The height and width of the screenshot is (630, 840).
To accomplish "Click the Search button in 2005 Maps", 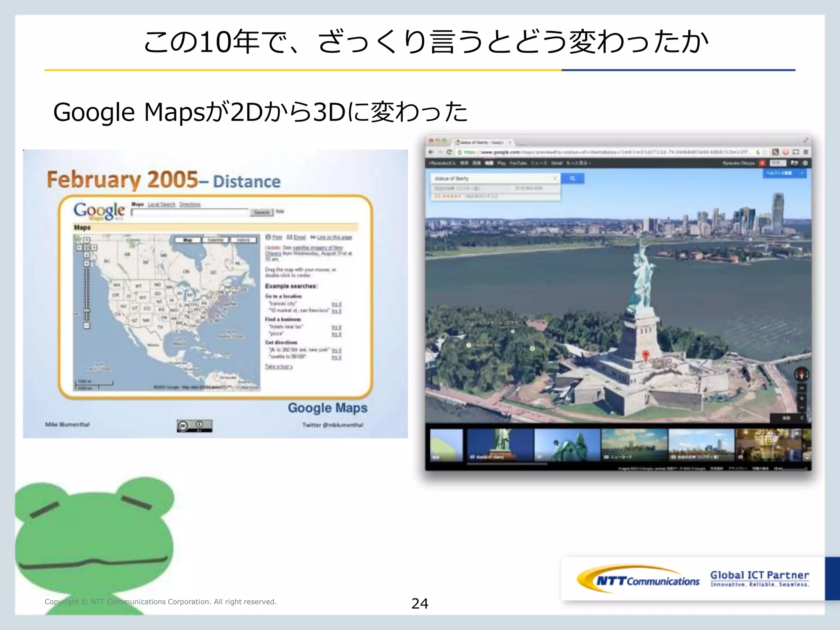I will tap(261, 212).
